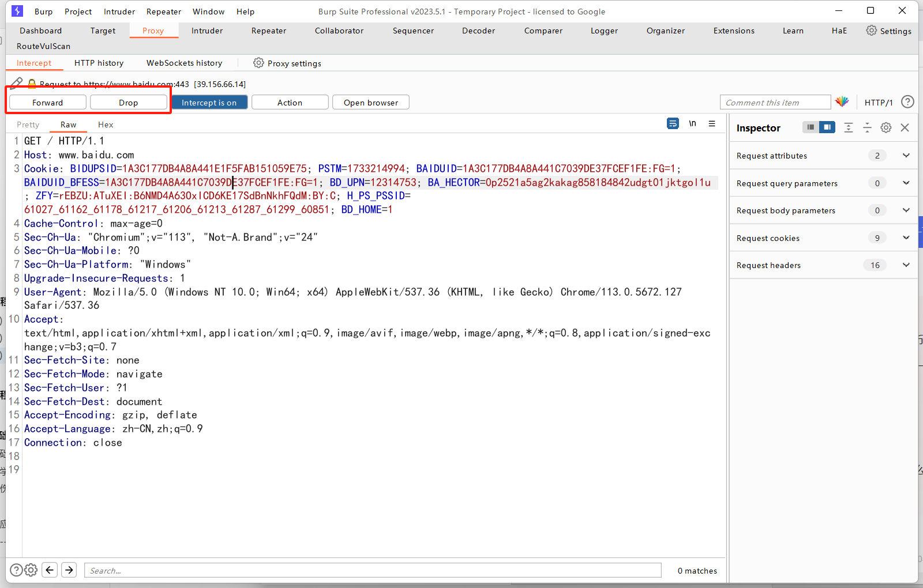The width and height of the screenshot is (923, 588).
Task: Click the Search input field
Action: 373,570
